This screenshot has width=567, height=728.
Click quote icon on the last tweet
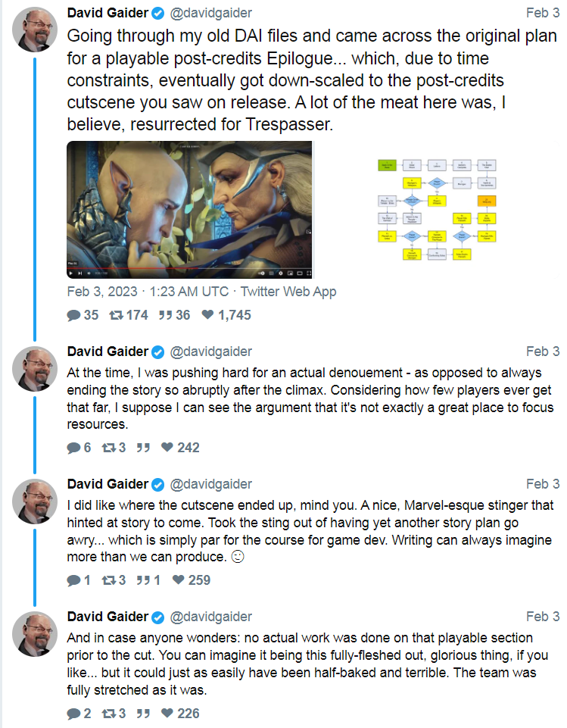click(142, 713)
